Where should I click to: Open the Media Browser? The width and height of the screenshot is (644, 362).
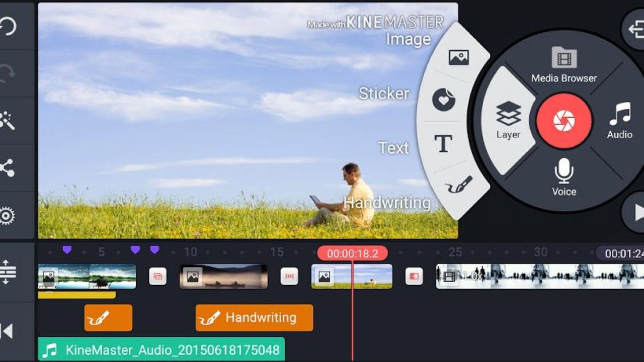pyautogui.click(x=564, y=65)
